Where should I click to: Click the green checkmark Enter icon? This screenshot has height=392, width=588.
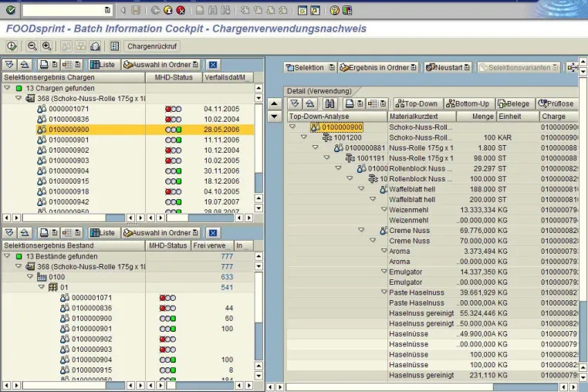pyautogui.click(x=11, y=10)
